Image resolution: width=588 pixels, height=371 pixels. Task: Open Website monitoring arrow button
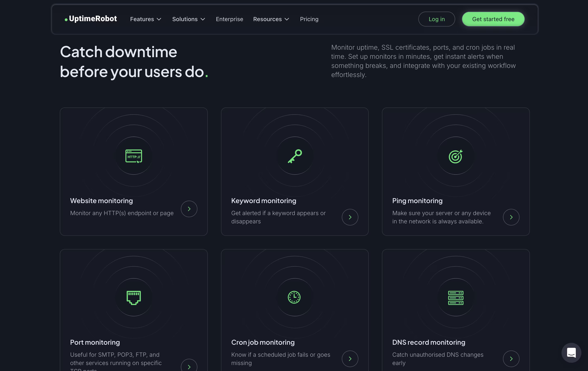coord(189,209)
